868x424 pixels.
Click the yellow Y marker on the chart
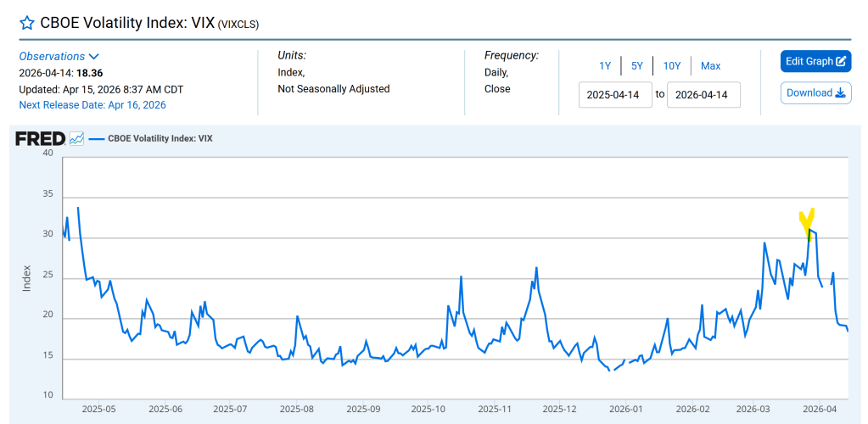pos(807,223)
